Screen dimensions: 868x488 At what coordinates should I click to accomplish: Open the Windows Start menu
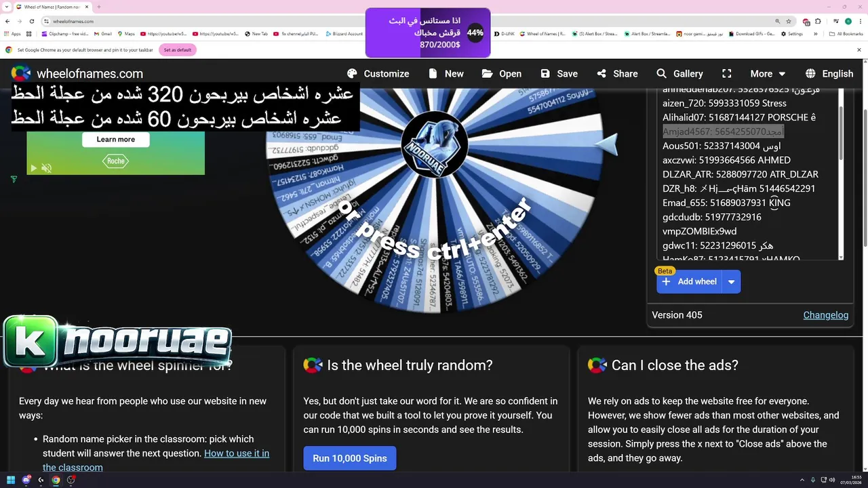[x=11, y=480]
